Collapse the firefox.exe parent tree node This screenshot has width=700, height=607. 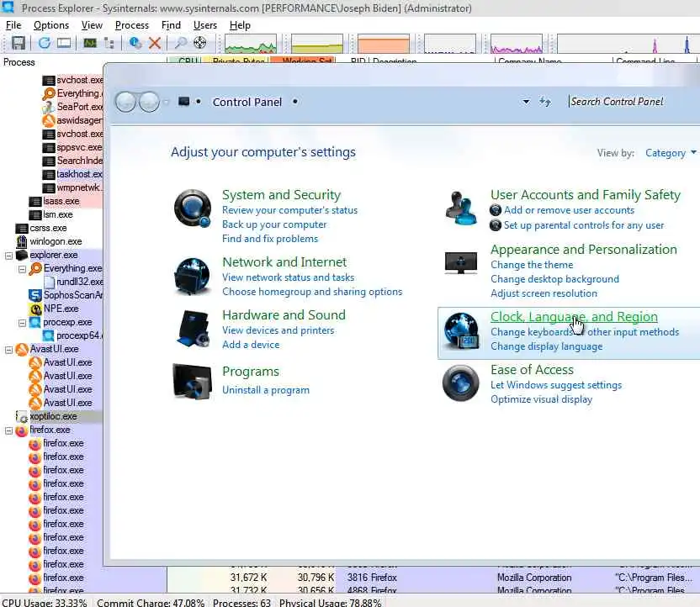click(8, 430)
